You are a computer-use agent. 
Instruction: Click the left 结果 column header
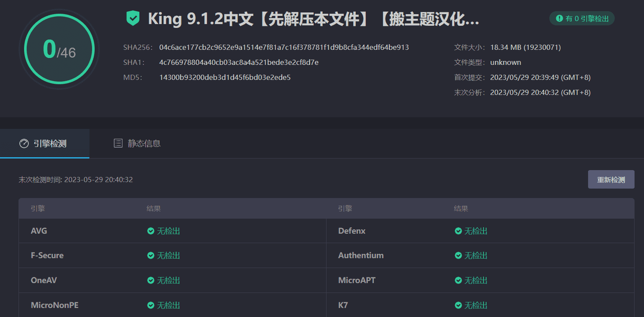point(154,209)
